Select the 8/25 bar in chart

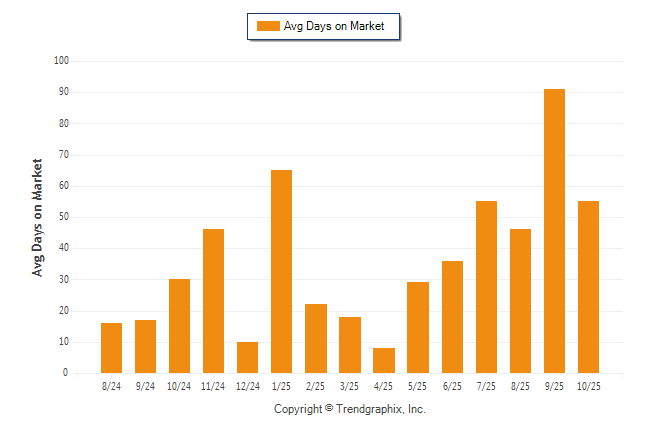pyautogui.click(x=520, y=301)
